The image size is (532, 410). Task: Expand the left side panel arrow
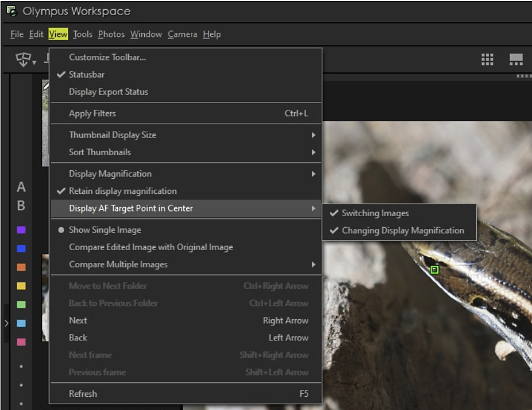pyautogui.click(x=6, y=323)
